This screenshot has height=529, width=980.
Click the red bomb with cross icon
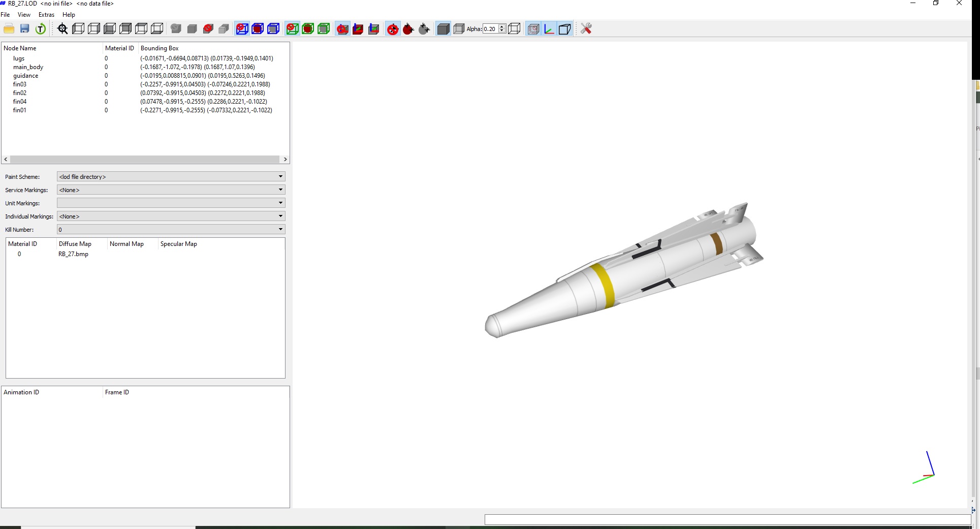click(393, 29)
